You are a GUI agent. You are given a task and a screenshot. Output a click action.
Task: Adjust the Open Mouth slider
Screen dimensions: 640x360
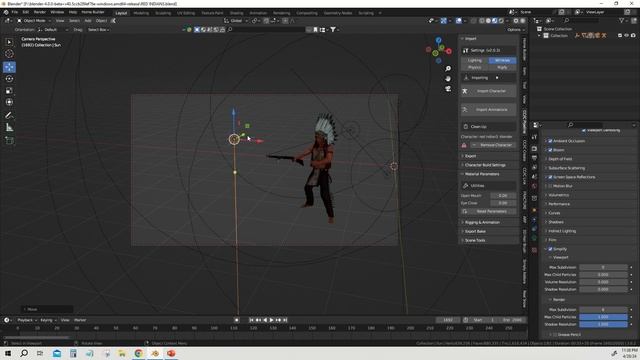pyautogui.click(x=503, y=196)
